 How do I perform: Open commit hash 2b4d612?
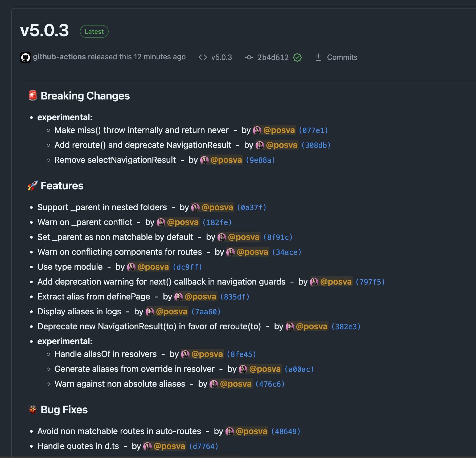coord(273,57)
